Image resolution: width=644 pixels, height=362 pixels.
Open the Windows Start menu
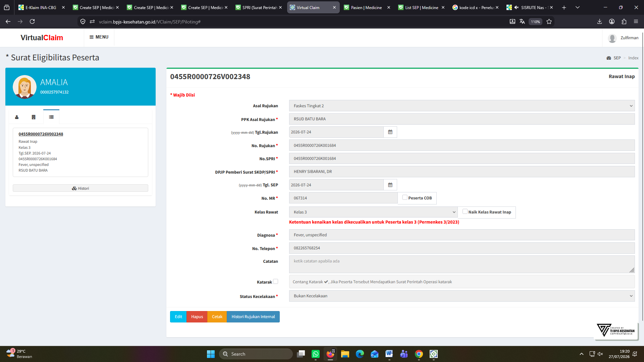point(211,354)
